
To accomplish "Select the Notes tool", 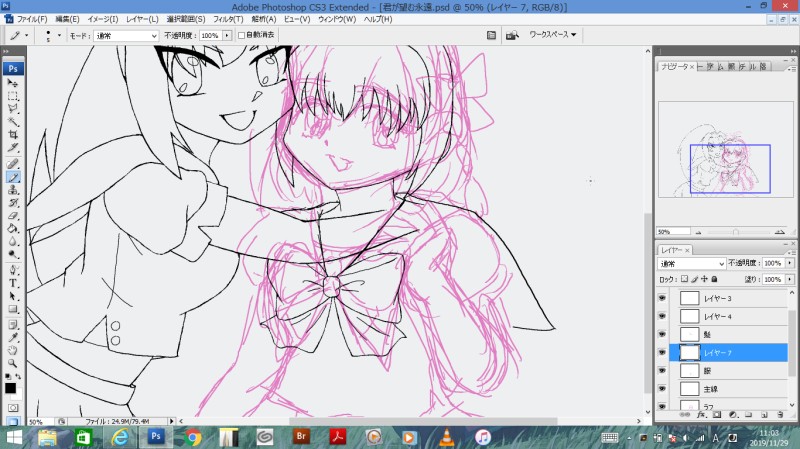I will [x=13, y=325].
